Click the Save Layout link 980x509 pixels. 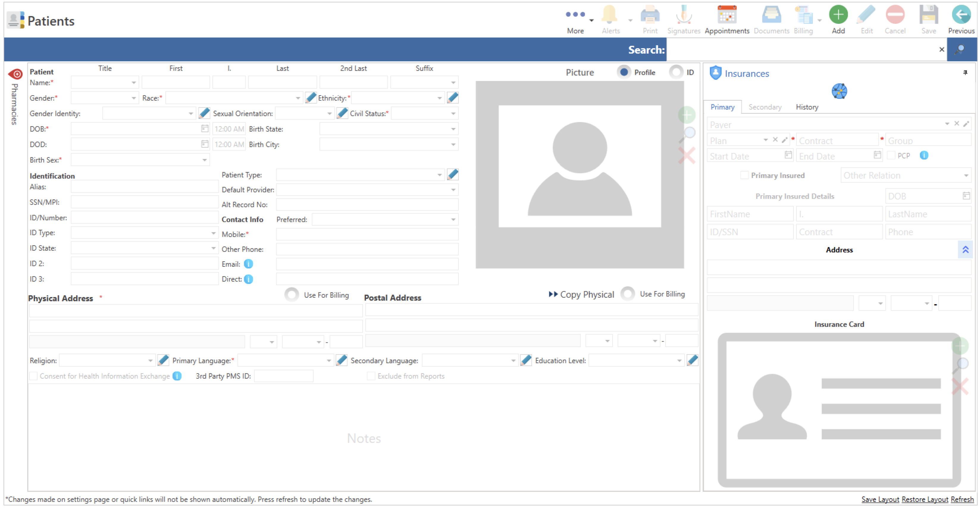(880, 499)
